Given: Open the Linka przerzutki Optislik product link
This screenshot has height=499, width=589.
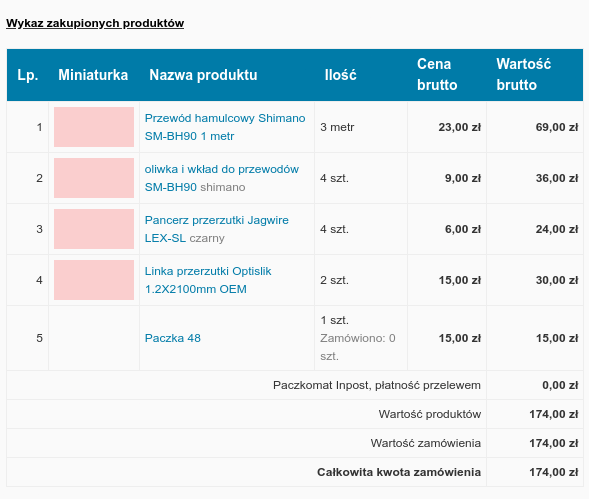Looking at the screenshot, I should tap(208, 280).
